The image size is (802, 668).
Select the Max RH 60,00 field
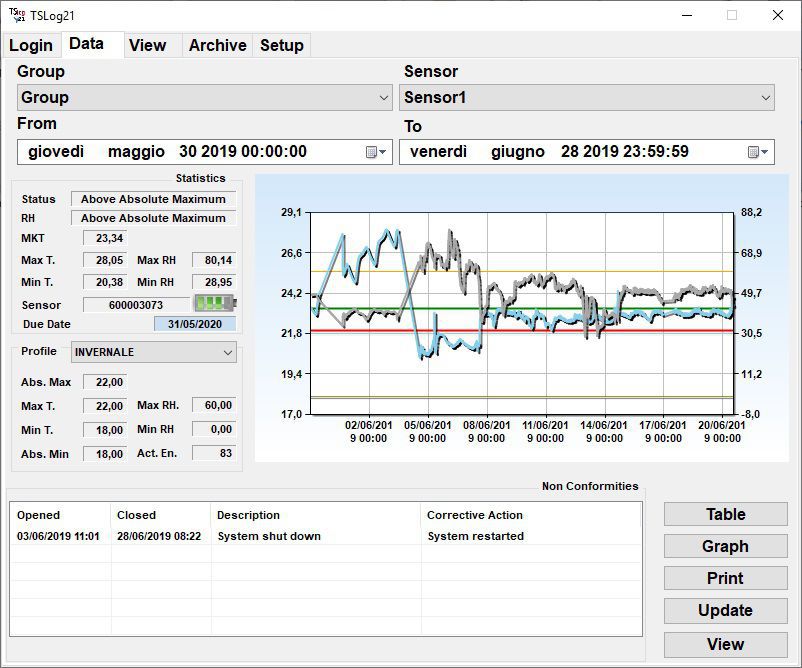pos(213,405)
